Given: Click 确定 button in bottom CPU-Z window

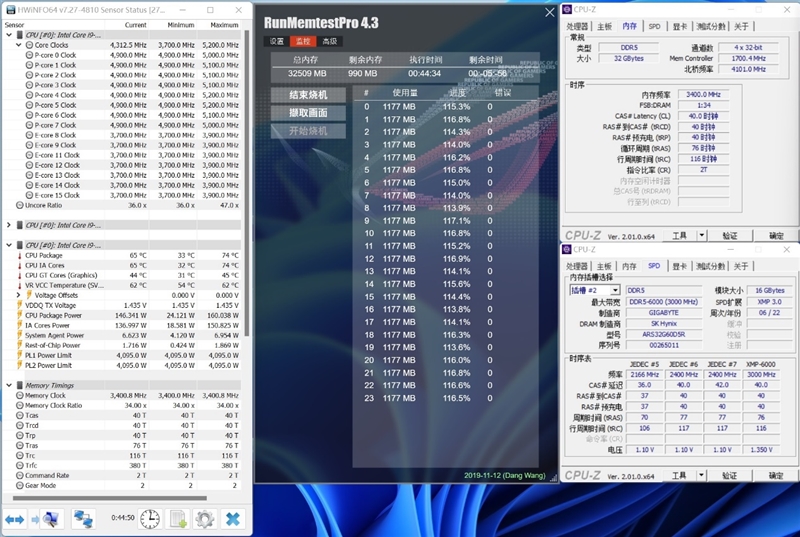Looking at the screenshot, I should [x=776, y=475].
